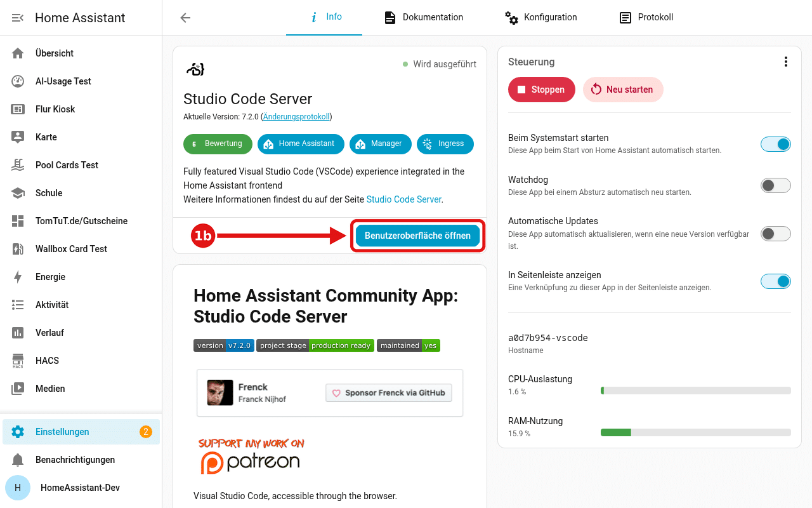Click the Verlauf chart icon

18,333
